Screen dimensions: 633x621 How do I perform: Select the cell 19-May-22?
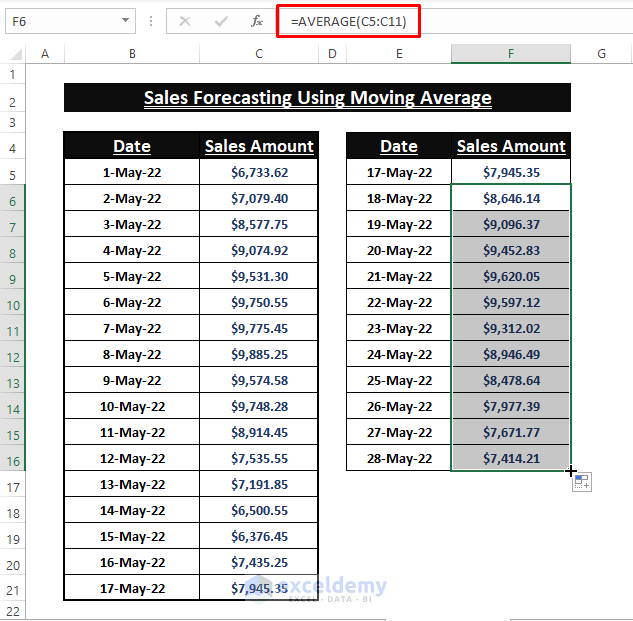(x=399, y=224)
